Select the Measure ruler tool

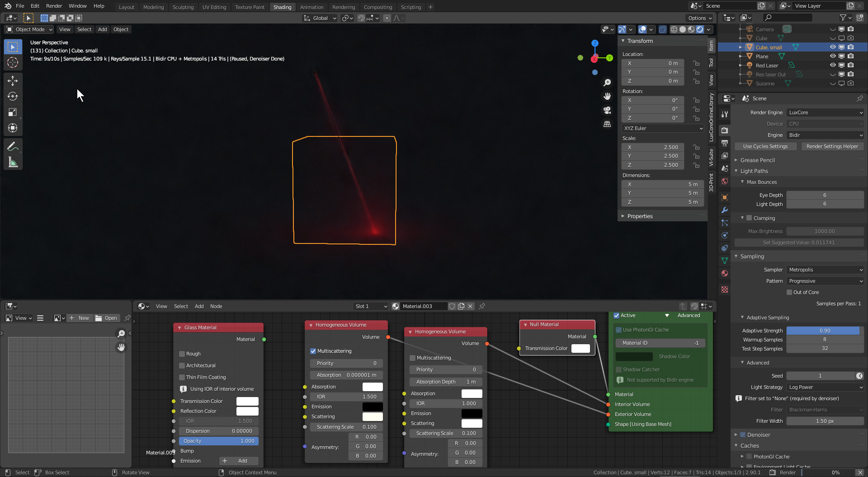coord(13,162)
